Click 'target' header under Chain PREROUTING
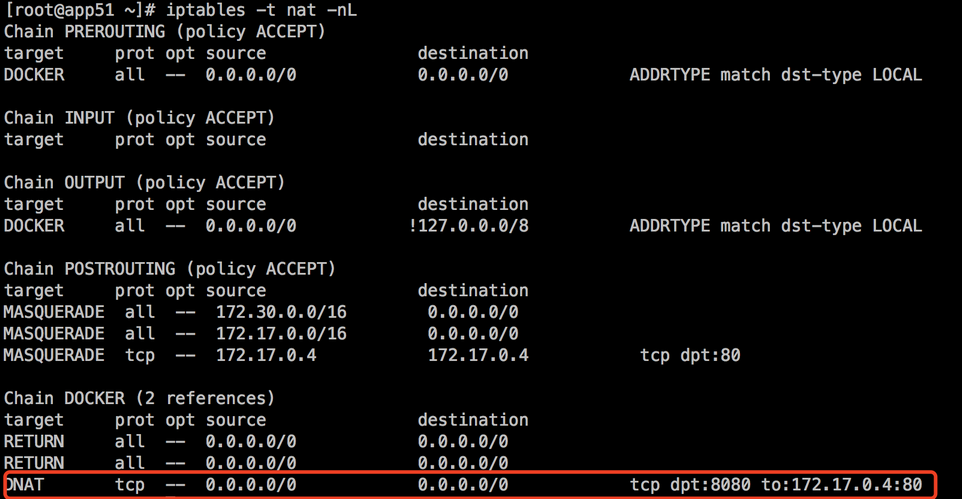 click(34, 53)
